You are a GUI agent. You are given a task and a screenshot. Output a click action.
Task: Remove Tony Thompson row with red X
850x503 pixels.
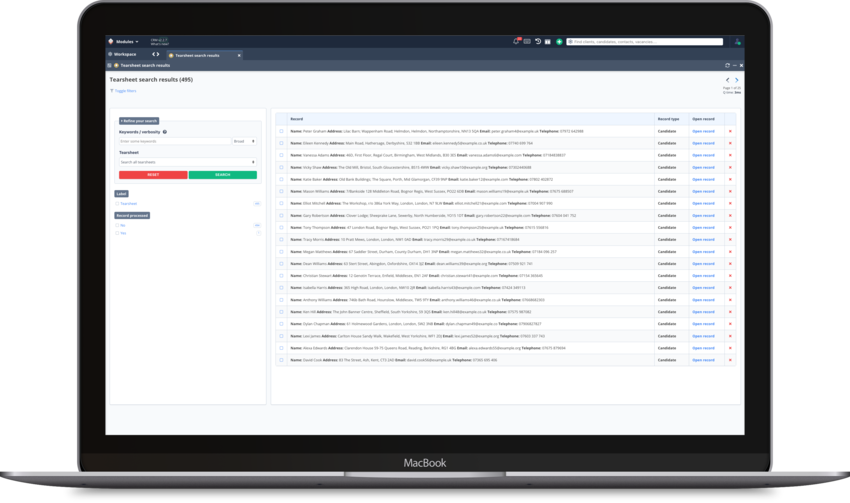pos(730,228)
